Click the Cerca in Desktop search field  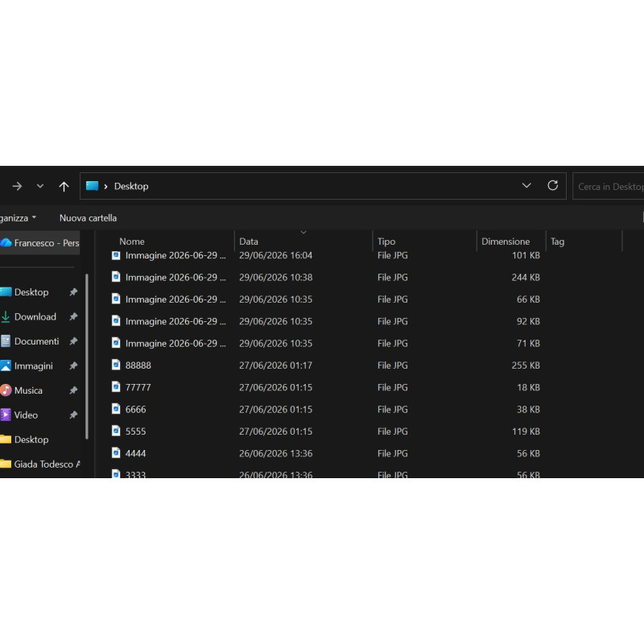coord(609,187)
